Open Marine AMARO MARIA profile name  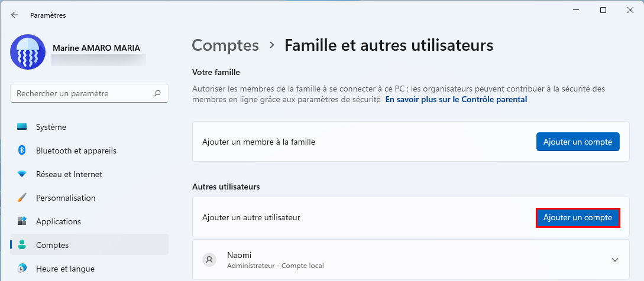96,48
